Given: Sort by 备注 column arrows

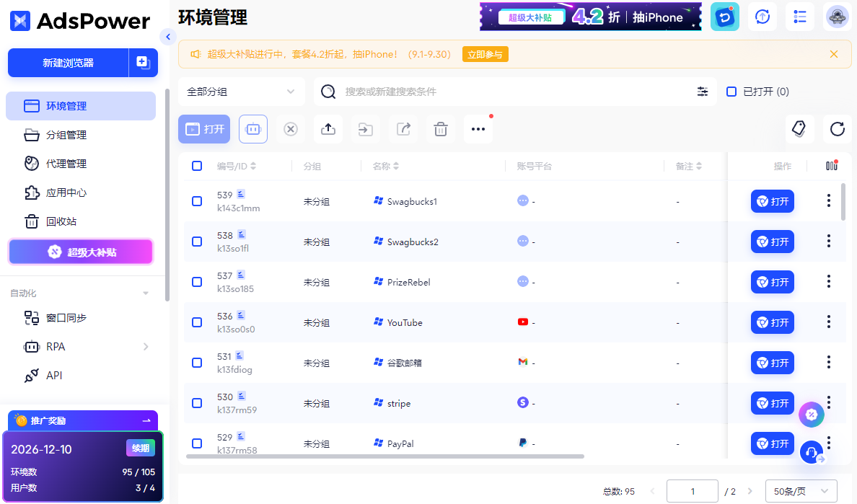Looking at the screenshot, I should pyautogui.click(x=698, y=166).
